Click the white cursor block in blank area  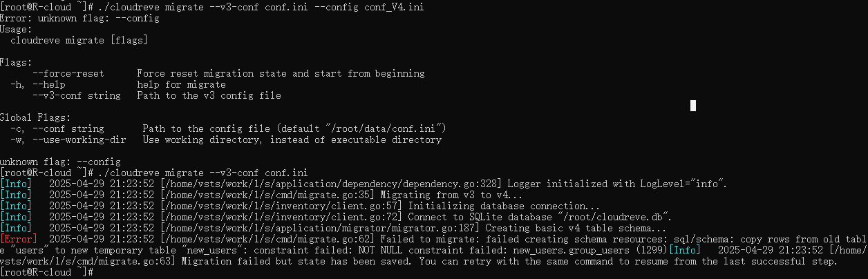pos(693,106)
